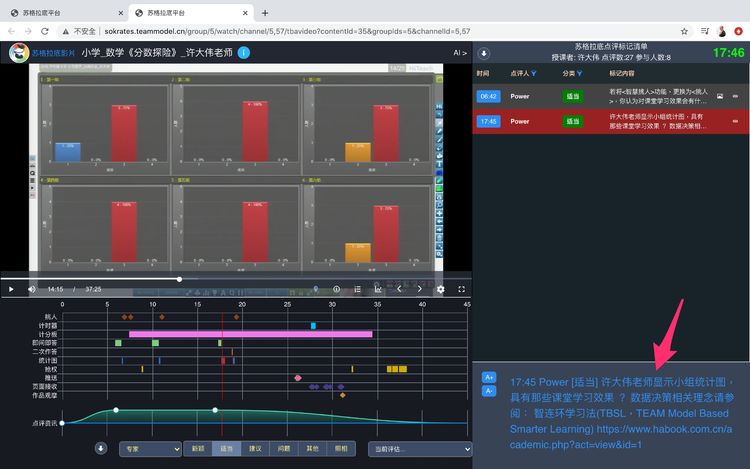Filter by 分类 column funnel
The width and height of the screenshot is (750, 469).
pyautogui.click(x=579, y=73)
